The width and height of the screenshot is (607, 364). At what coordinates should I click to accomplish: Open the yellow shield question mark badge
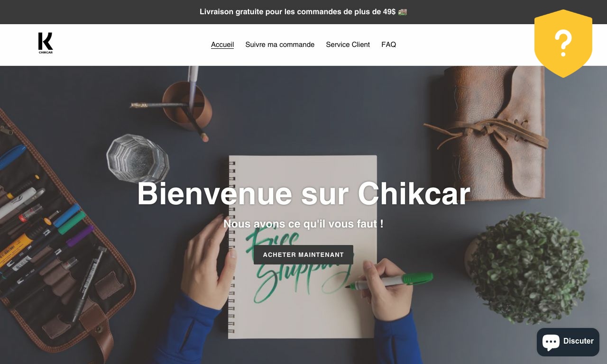point(563,44)
